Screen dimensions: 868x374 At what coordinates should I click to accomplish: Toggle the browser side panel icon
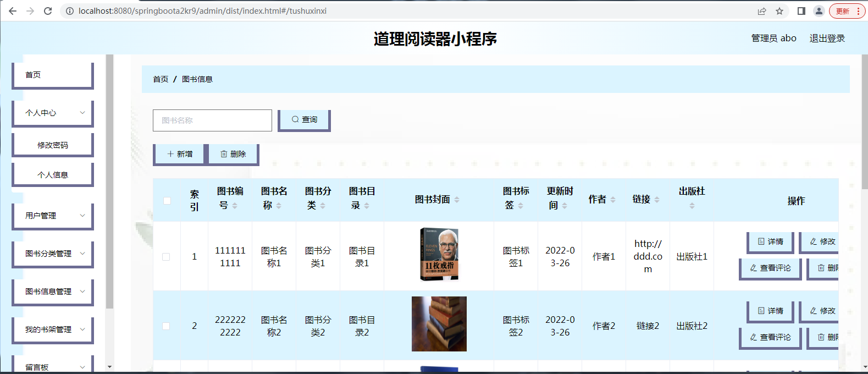tap(801, 11)
